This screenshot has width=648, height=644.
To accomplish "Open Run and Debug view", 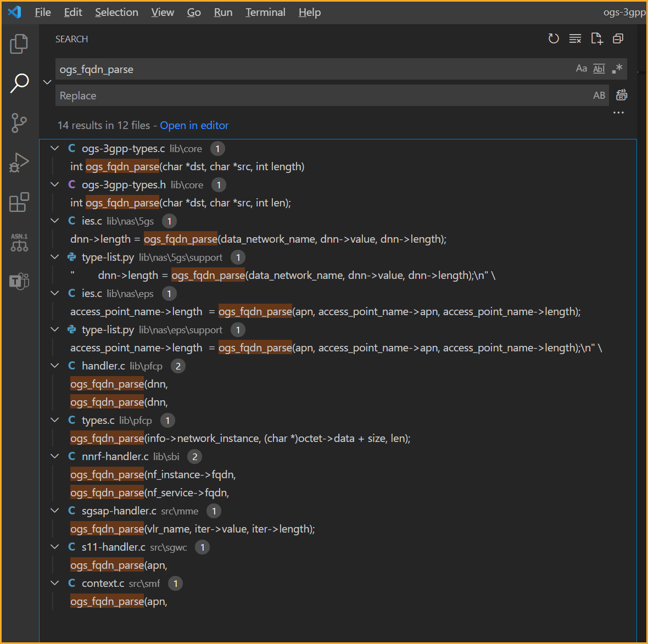I will point(19,163).
